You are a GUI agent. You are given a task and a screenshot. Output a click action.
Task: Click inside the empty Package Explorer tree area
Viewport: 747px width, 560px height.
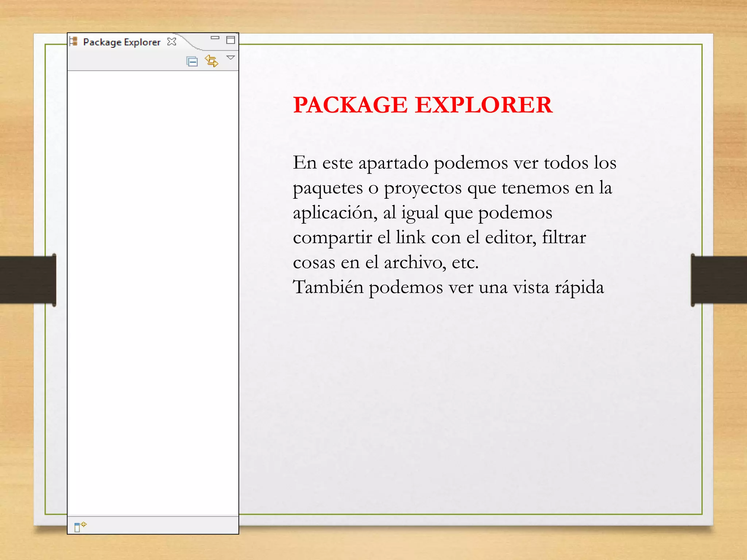pos(153,293)
